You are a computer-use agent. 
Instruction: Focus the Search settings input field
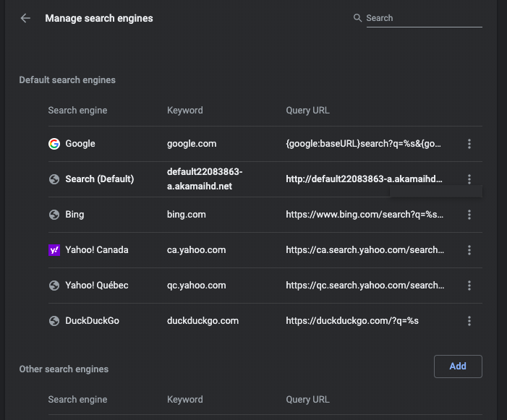point(423,18)
